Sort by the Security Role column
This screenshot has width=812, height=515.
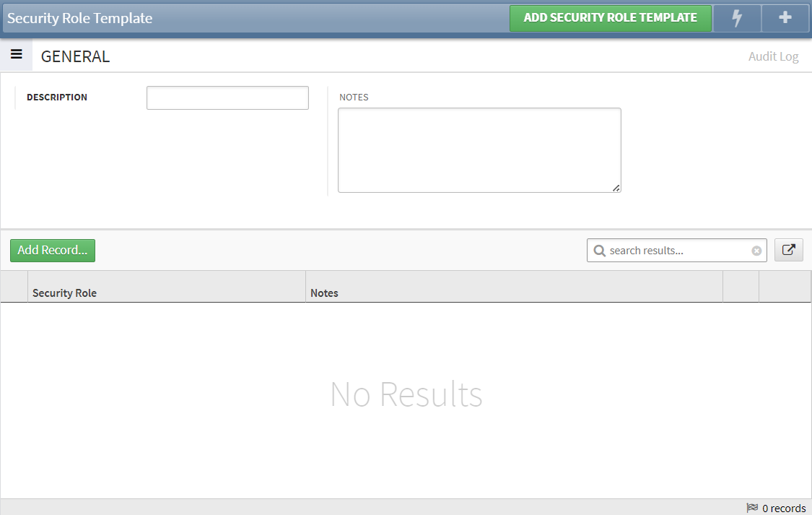(64, 293)
